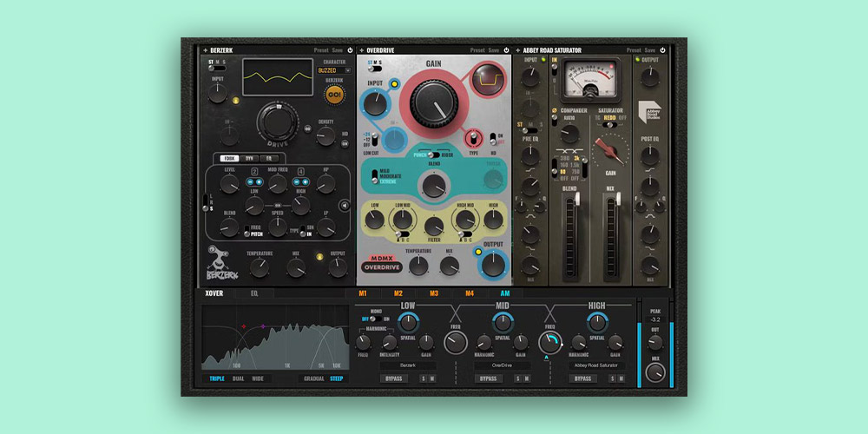Click Save in the Berzerk header
This screenshot has width=868, height=434.
point(337,50)
